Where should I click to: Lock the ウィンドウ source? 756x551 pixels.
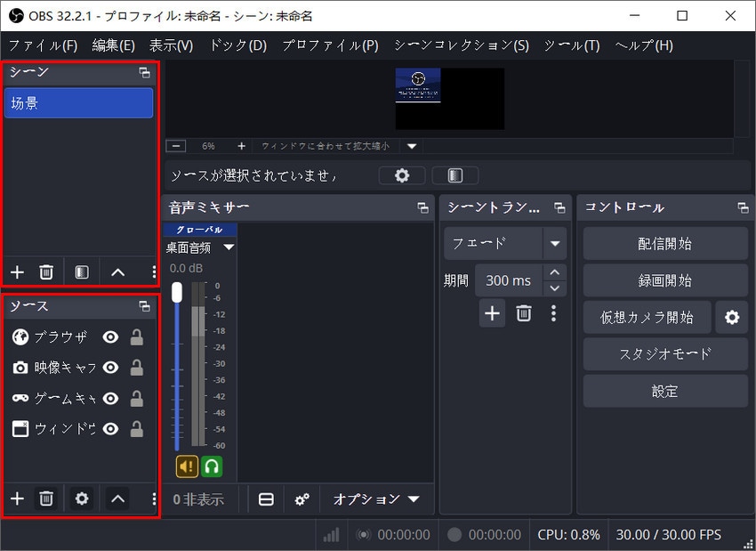point(137,428)
